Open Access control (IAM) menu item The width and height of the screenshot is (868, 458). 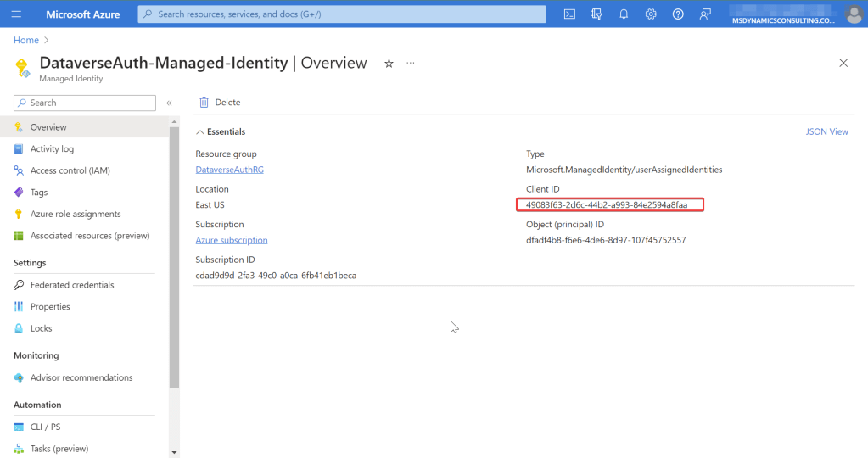[x=70, y=170]
